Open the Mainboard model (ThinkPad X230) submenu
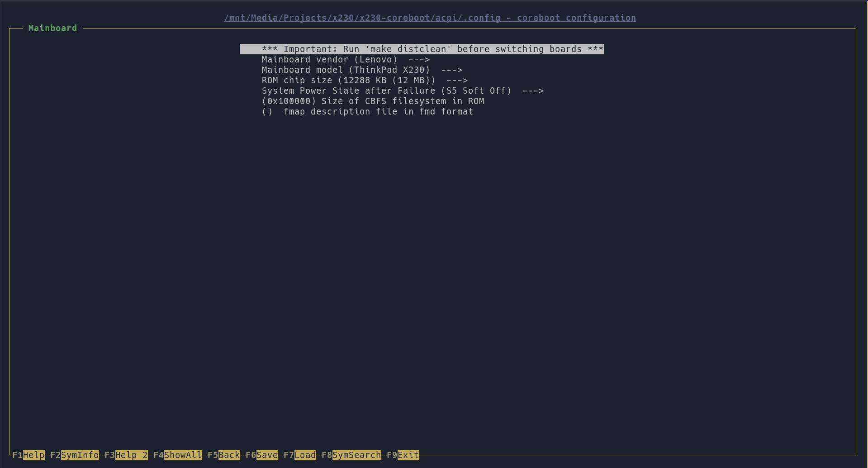Viewport: 868px width, 468px height. (x=362, y=70)
